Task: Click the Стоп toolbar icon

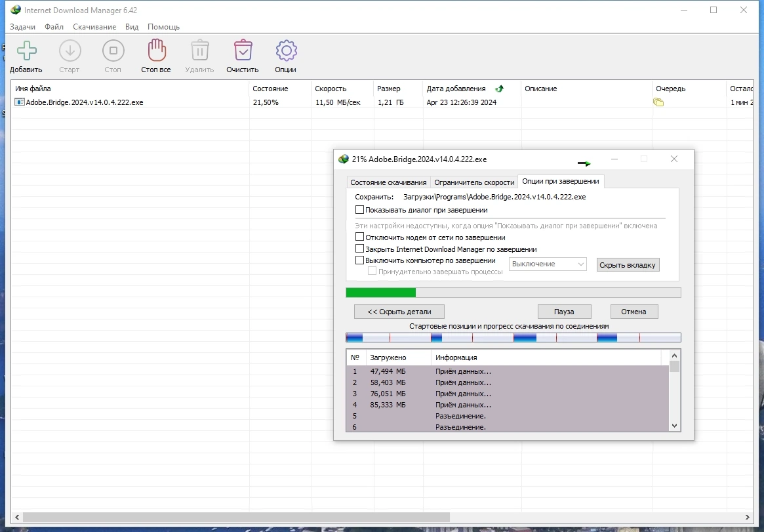Action: (113, 50)
